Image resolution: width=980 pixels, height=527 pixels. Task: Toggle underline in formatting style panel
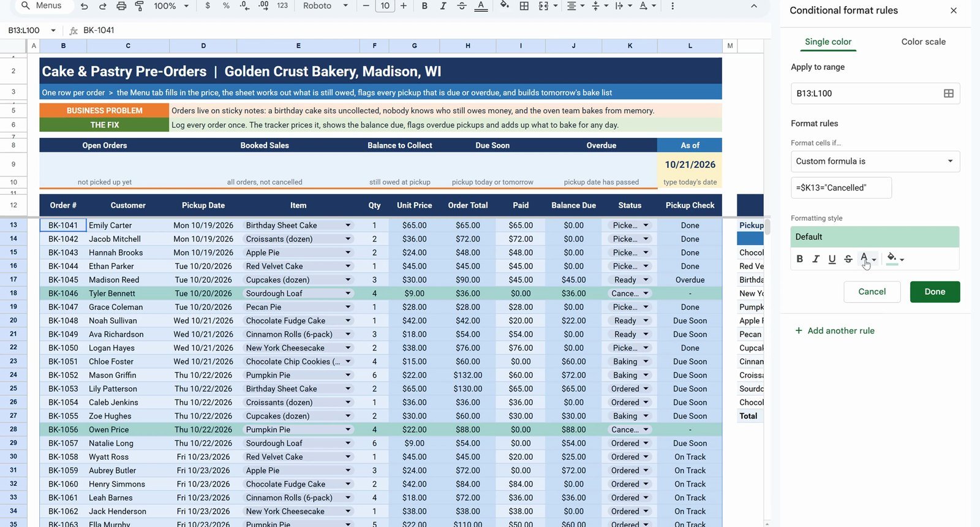coord(832,259)
